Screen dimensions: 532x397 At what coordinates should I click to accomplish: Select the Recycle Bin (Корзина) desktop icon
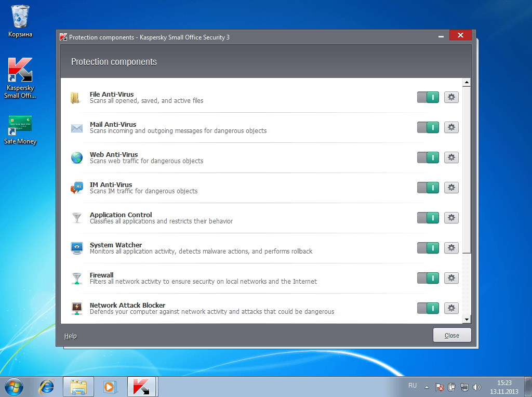20,21
